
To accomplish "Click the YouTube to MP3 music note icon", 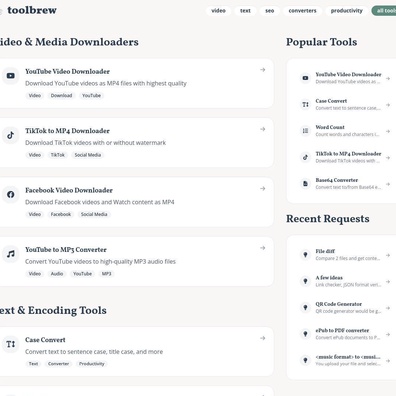I will pos(11,254).
